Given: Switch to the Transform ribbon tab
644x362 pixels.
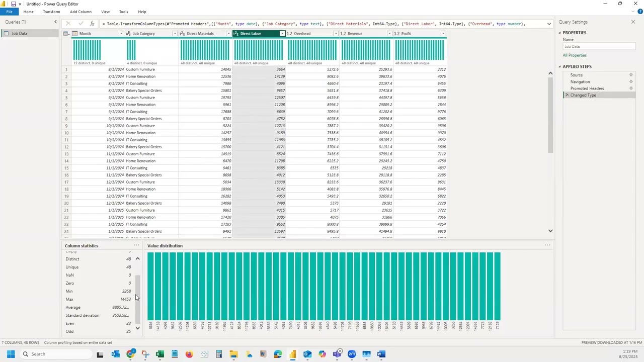Looking at the screenshot, I should coord(51,12).
